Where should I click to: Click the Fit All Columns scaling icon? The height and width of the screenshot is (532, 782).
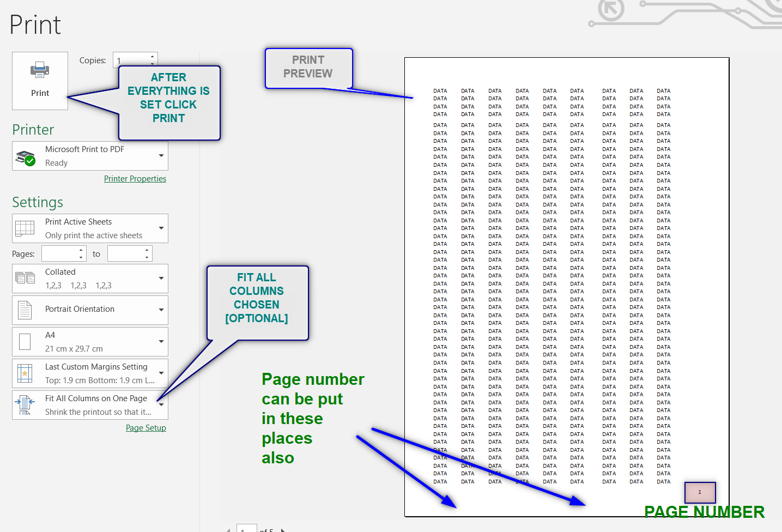pyautogui.click(x=25, y=405)
